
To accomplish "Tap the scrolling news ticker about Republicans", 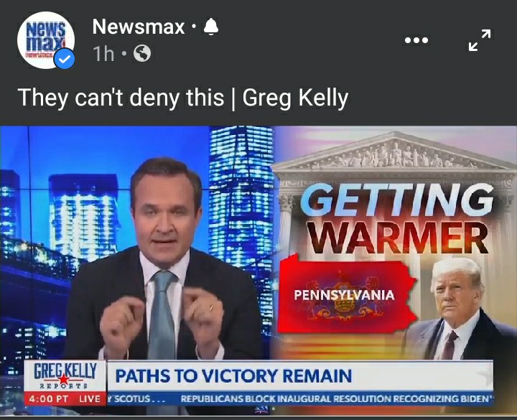I will click(x=336, y=399).
